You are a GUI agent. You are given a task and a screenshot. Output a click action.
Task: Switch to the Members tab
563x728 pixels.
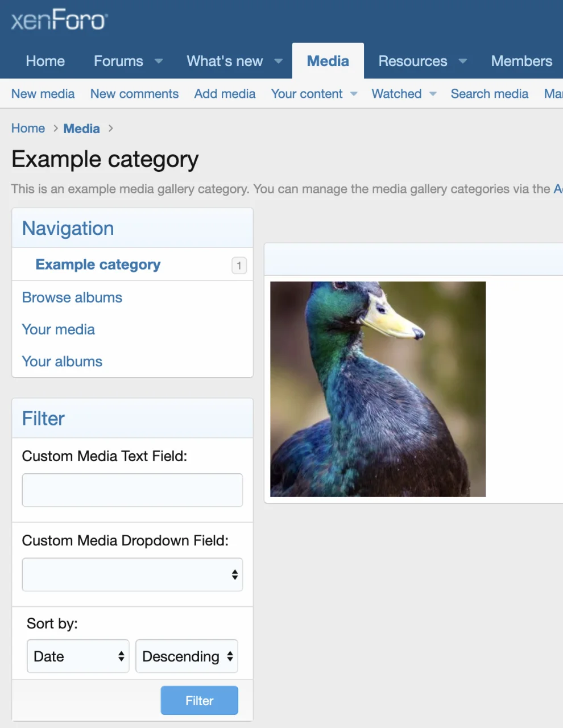[x=521, y=61]
